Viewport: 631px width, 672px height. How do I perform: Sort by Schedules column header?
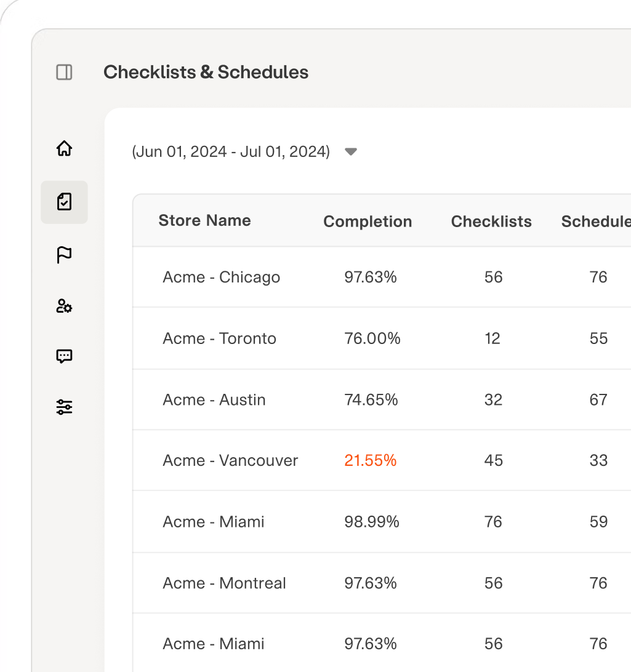[x=596, y=222]
